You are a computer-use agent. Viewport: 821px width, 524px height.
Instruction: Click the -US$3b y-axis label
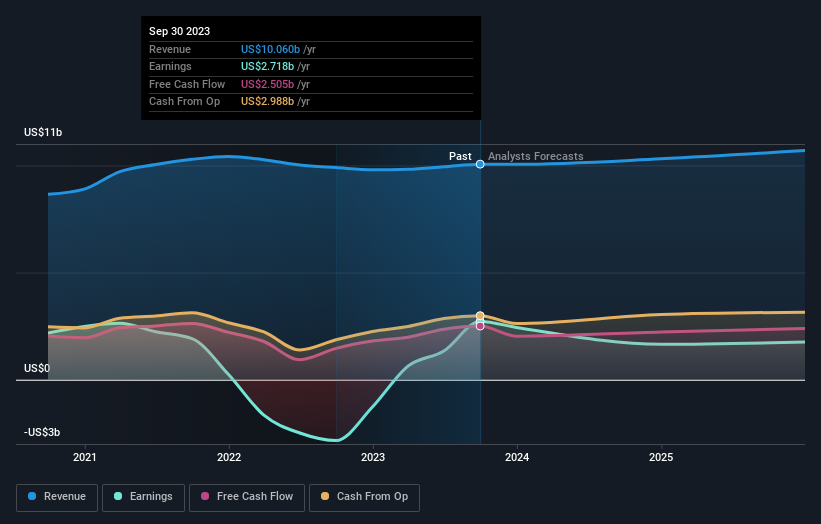[x=44, y=432]
